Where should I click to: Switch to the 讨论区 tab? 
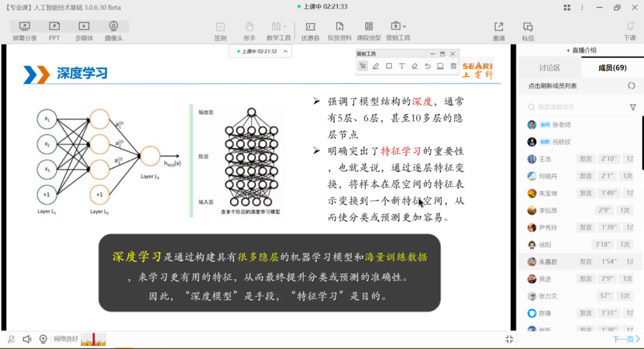550,68
